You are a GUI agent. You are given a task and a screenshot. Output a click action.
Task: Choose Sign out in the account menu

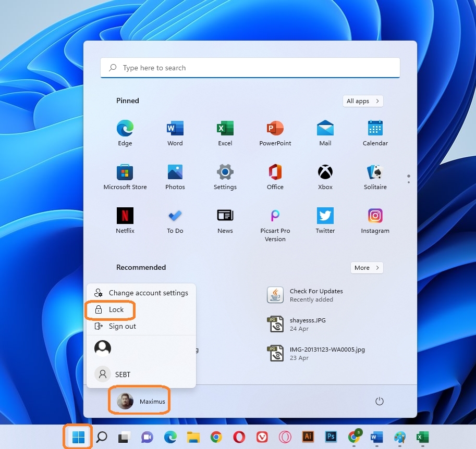coord(122,327)
